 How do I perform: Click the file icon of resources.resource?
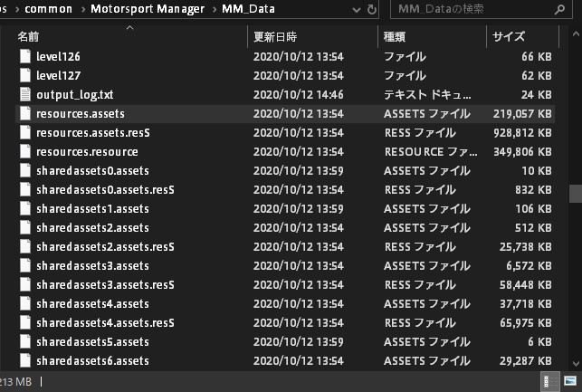click(x=25, y=151)
